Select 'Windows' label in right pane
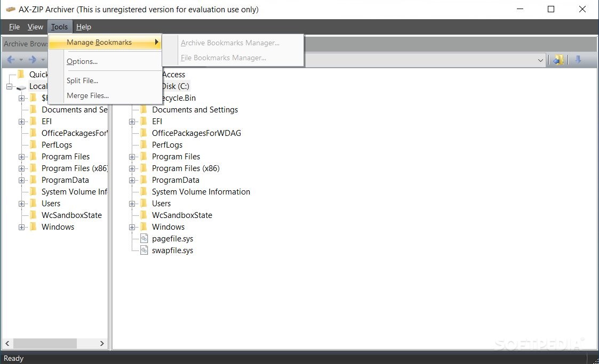Viewport: 599px width, 364px height. pyautogui.click(x=168, y=227)
